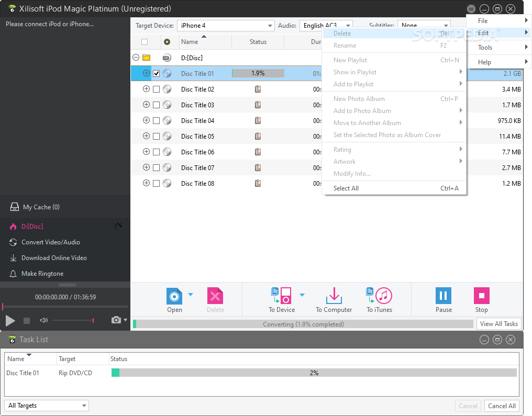Click the To Device transfer icon
The height and width of the screenshot is (416, 532).
281,295
